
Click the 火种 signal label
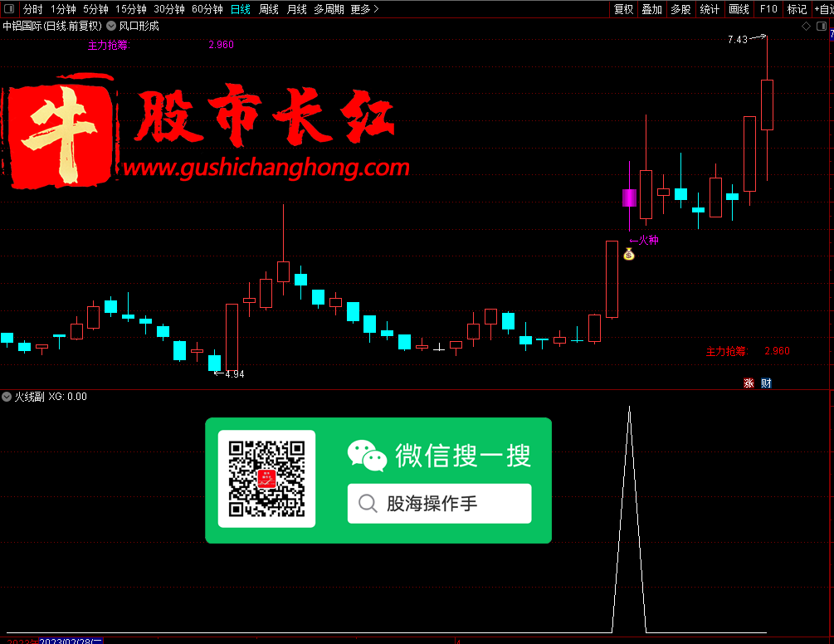pos(644,241)
